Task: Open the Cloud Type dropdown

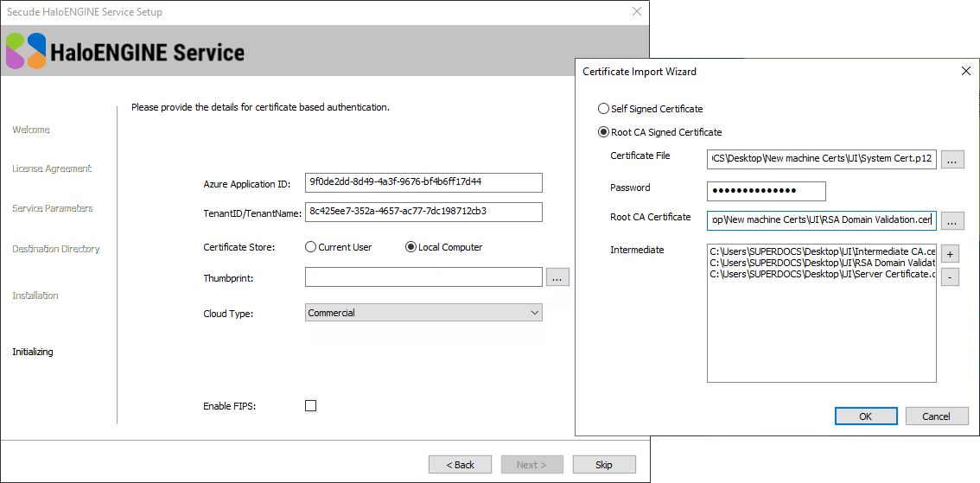Action: tap(423, 313)
